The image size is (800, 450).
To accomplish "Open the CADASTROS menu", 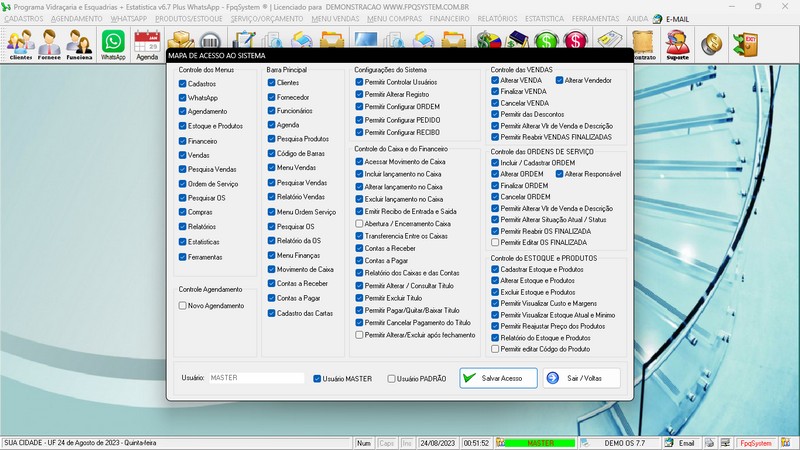I will [24, 18].
